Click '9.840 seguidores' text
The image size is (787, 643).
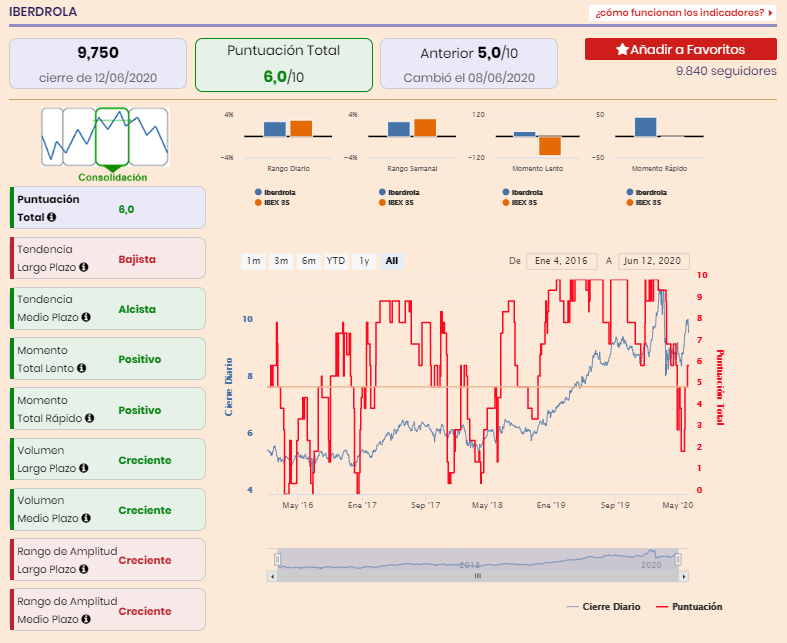[726, 71]
